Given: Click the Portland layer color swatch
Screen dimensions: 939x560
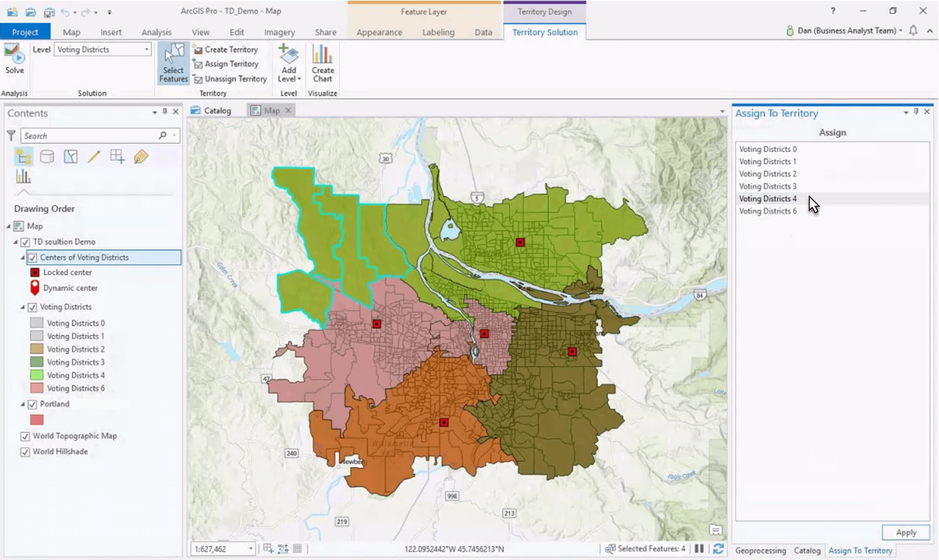Looking at the screenshot, I should (36, 419).
